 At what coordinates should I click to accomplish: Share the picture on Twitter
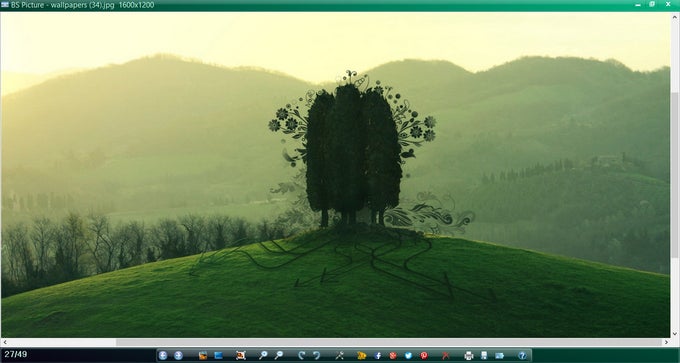408,355
